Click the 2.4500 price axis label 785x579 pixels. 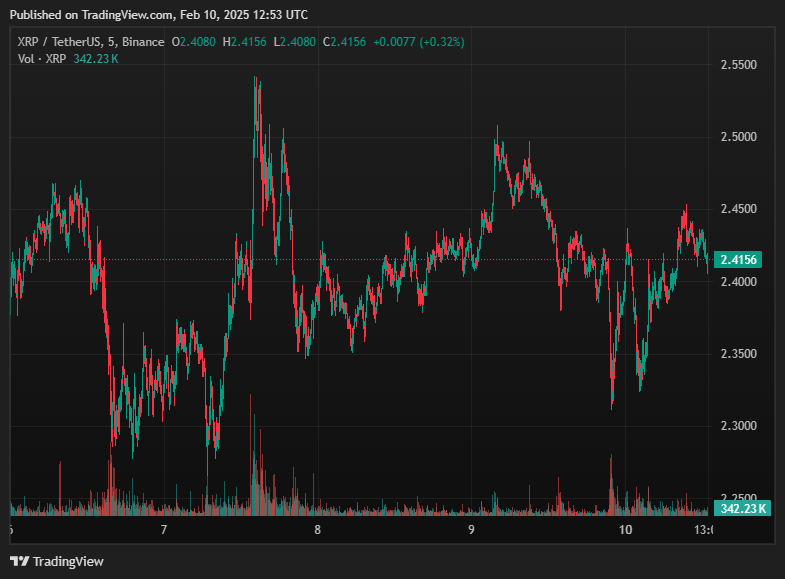point(738,209)
